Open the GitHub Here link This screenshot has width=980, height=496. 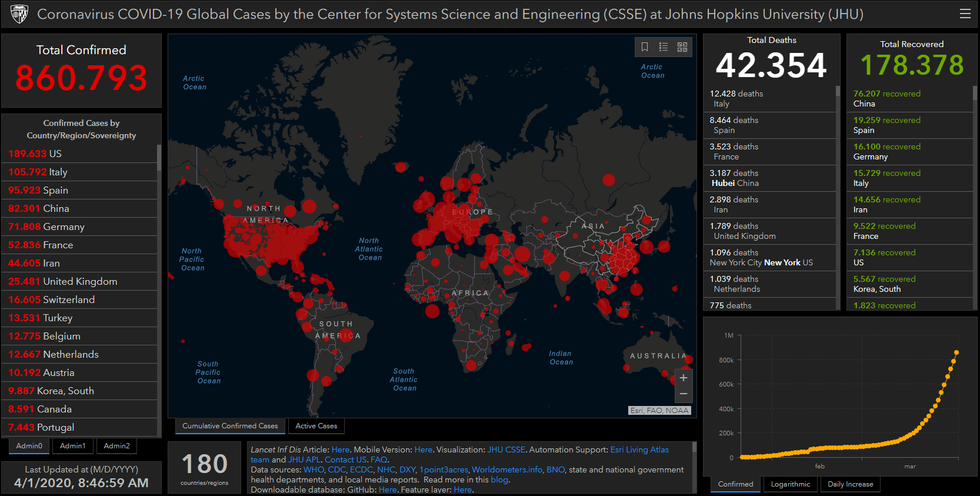tap(388, 490)
